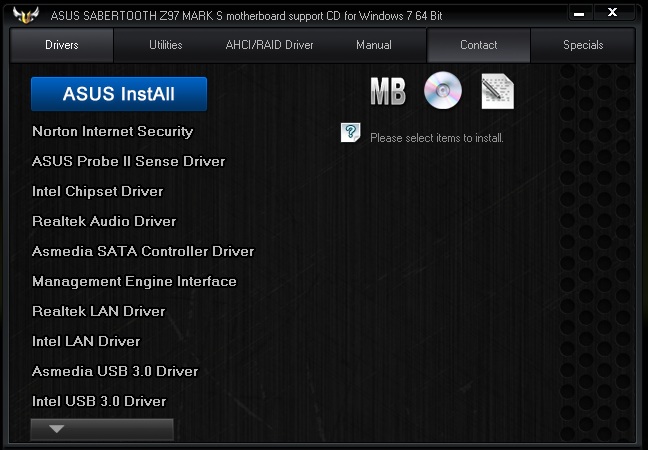Click the ASUS InstAll button
This screenshot has width=648, height=450.
[x=119, y=94]
